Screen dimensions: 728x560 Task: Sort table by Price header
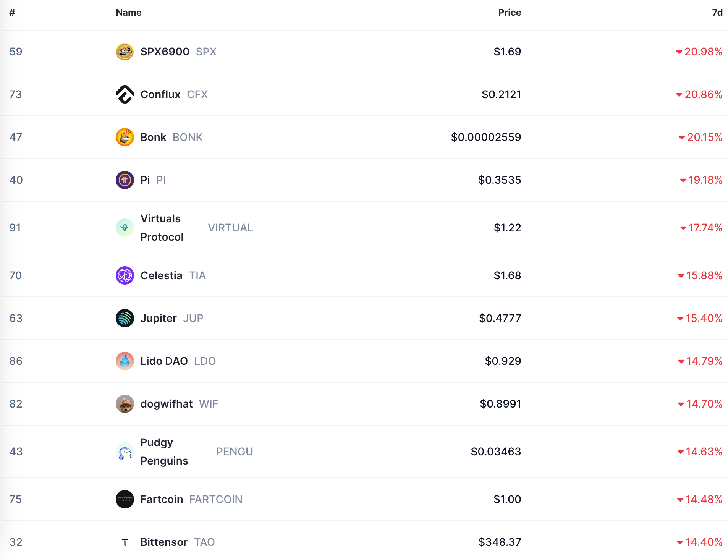click(510, 13)
